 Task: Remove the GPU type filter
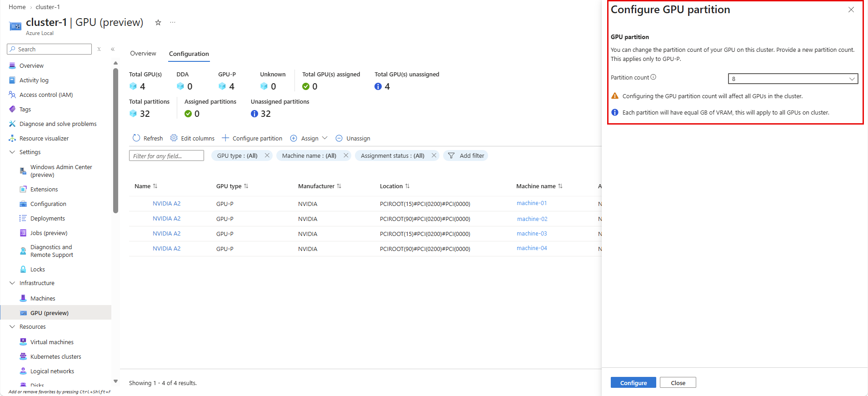(267, 155)
